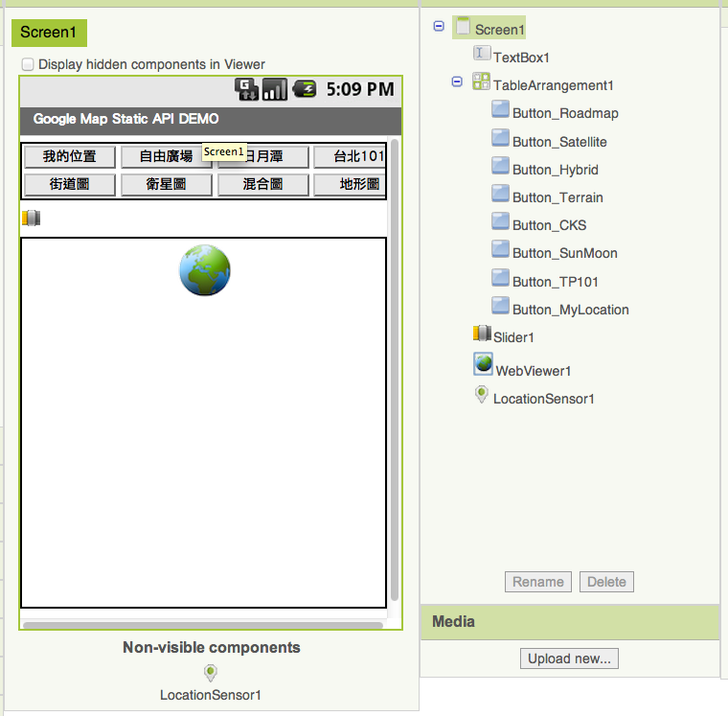Click the 混合圖 button in the viewer
This screenshot has width=728, height=716.
(263, 184)
